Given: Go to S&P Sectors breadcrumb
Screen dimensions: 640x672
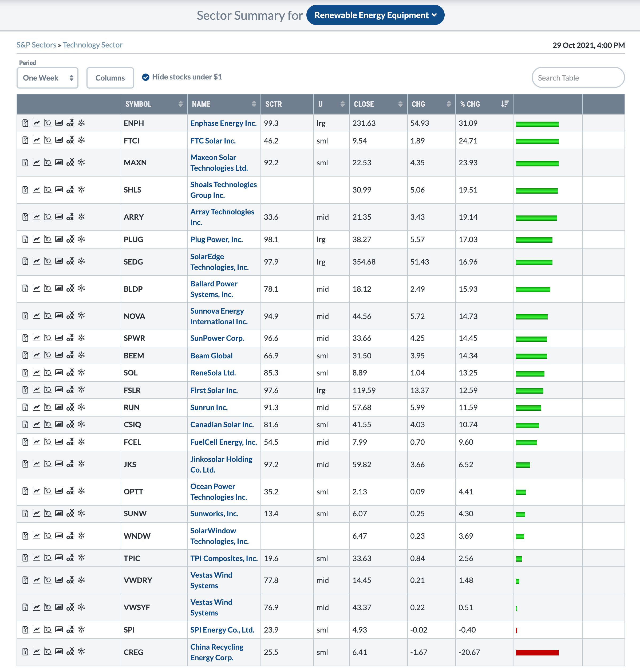Looking at the screenshot, I should [36, 45].
